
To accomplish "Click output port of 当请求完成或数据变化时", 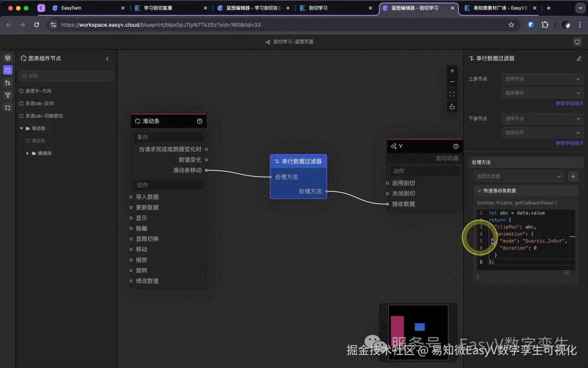I will 206,149.
